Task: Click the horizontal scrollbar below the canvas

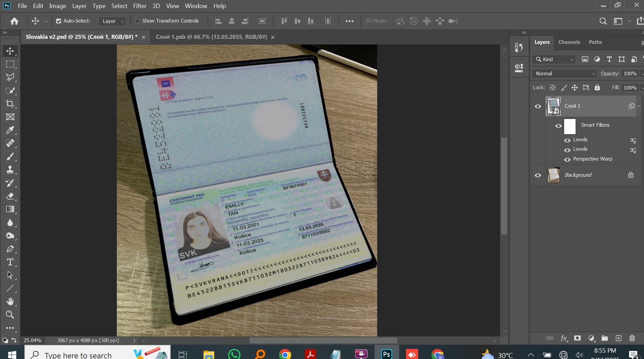Action: pyautogui.click(x=323, y=341)
